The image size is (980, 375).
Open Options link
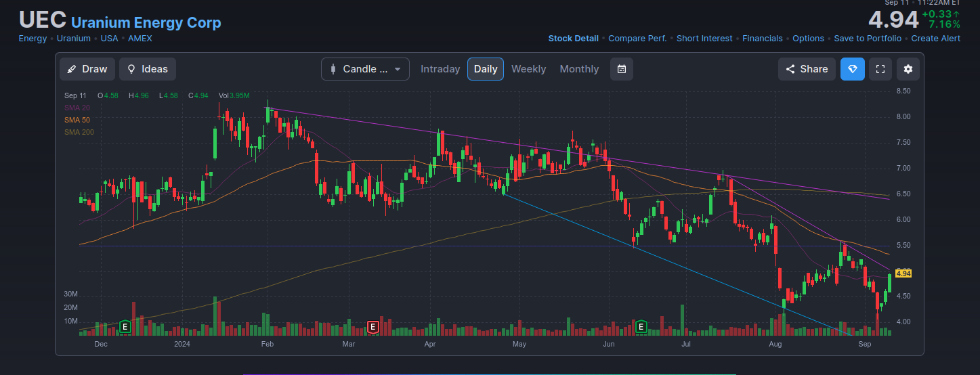809,39
